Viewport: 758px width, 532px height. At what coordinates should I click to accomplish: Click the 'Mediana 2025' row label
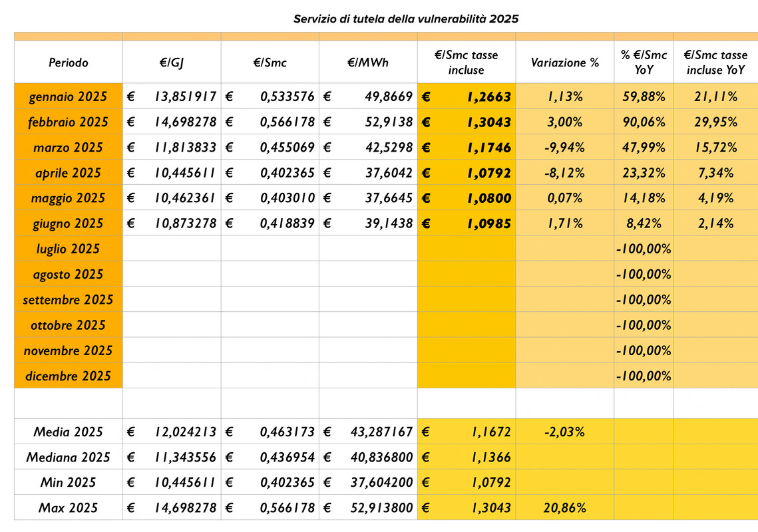(x=68, y=457)
